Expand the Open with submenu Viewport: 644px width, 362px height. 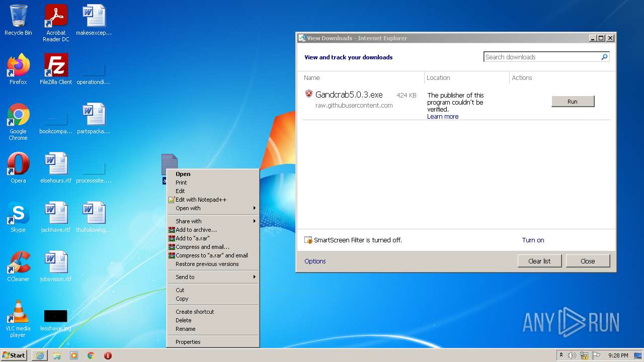click(x=213, y=208)
